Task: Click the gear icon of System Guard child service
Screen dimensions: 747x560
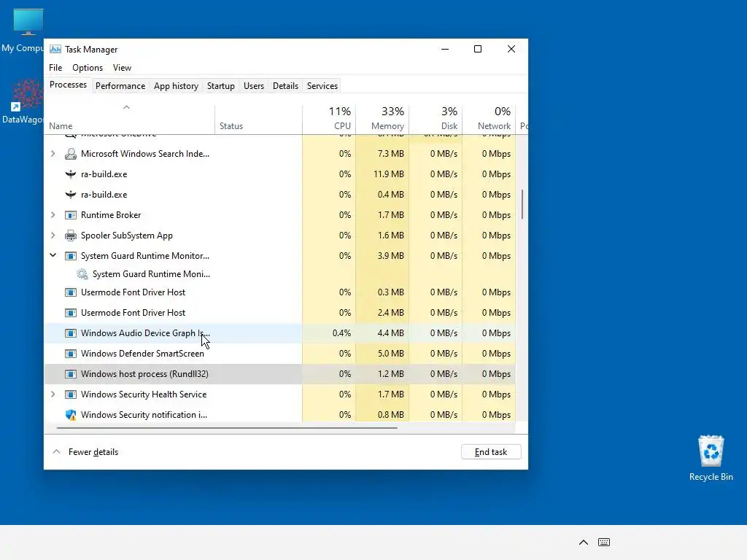Action: [x=82, y=274]
